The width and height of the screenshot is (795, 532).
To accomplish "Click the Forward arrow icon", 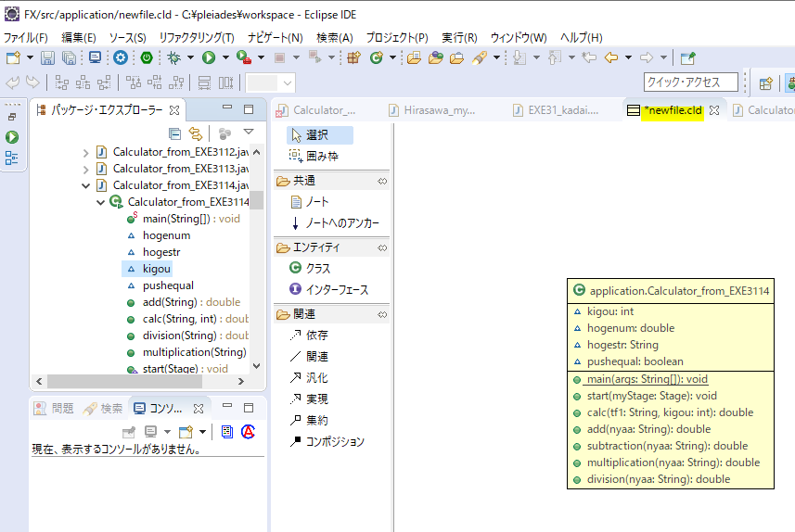I will (647, 57).
